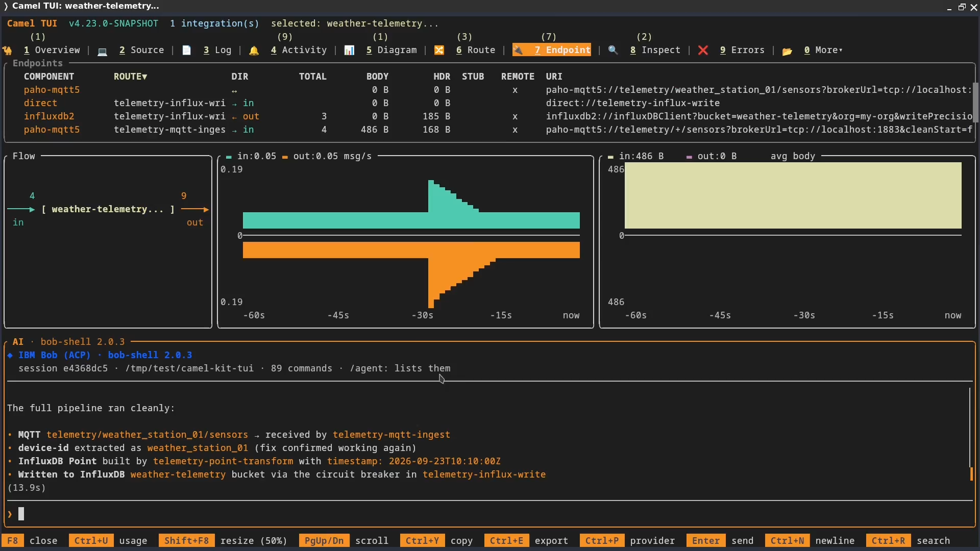Image resolution: width=980 pixels, height=551 pixels.
Task: Select the paho-mqtt5 row with empty route
Action: (x=489, y=90)
